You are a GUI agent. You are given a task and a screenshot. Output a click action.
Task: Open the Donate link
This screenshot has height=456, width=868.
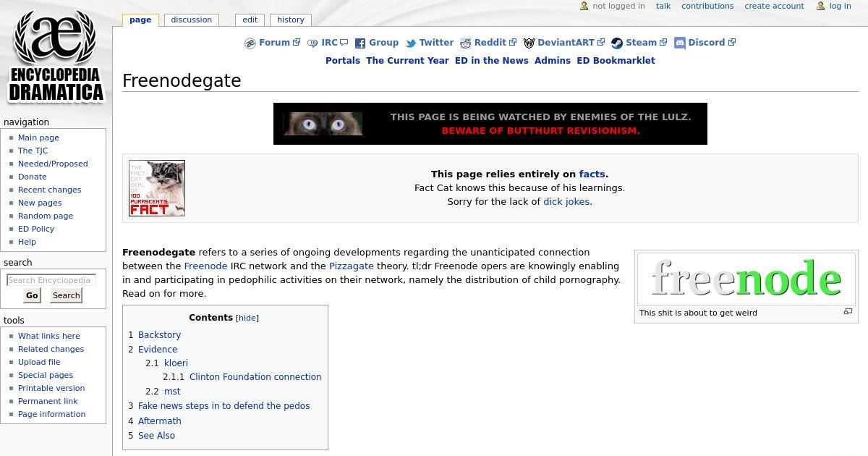click(x=32, y=177)
